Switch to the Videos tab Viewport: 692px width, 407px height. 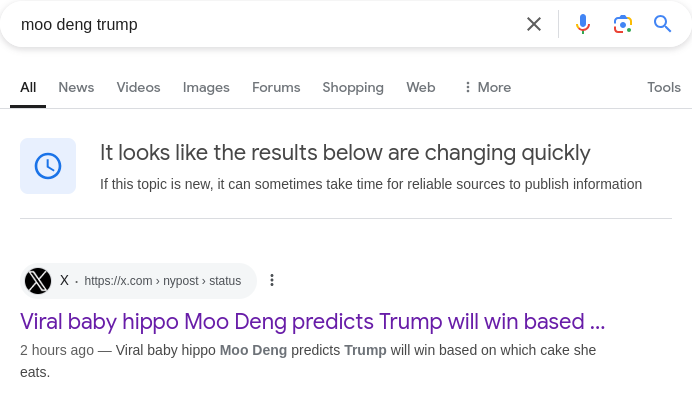tap(138, 87)
